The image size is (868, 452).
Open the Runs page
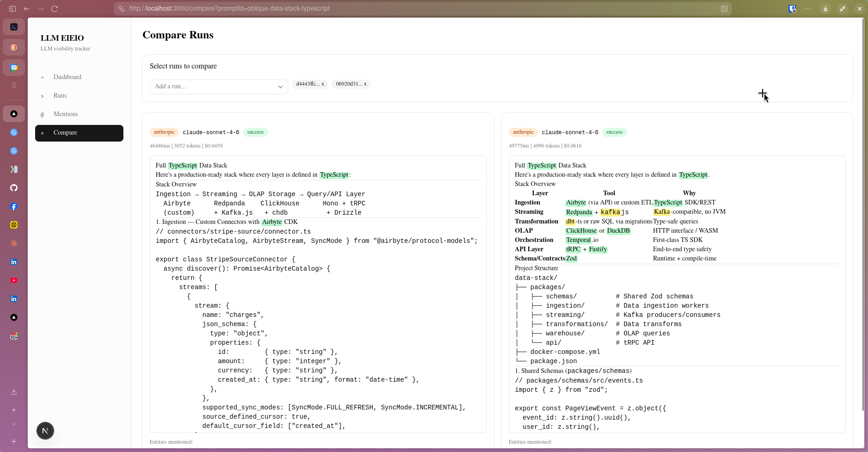click(79, 96)
